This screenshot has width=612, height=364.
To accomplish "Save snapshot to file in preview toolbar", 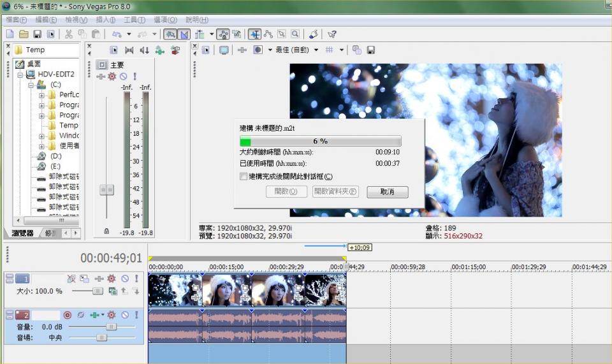I will click(371, 50).
